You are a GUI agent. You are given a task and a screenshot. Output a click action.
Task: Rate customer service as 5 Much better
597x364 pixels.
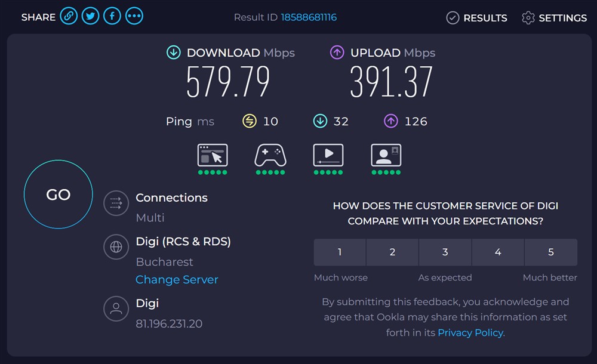(550, 252)
